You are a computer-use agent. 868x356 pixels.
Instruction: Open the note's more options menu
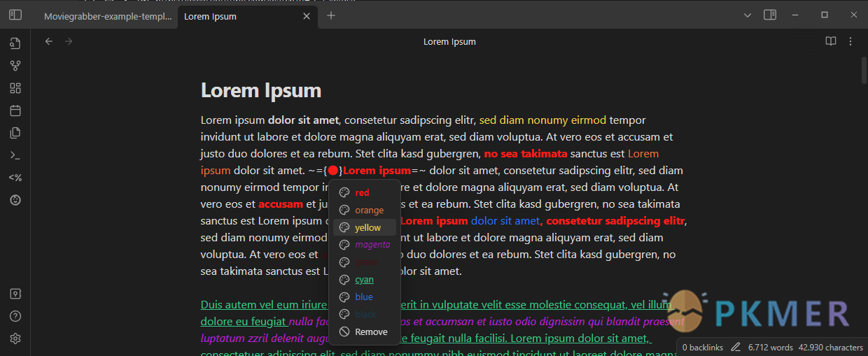(x=850, y=41)
